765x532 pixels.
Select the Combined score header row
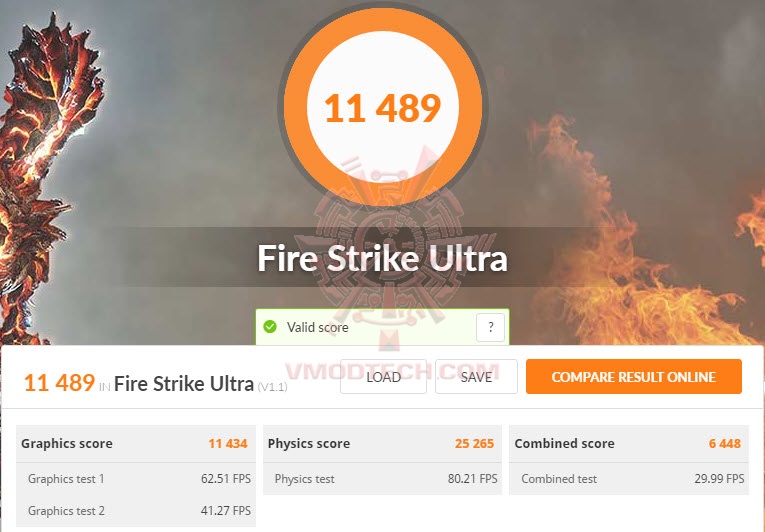pyautogui.click(x=629, y=443)
